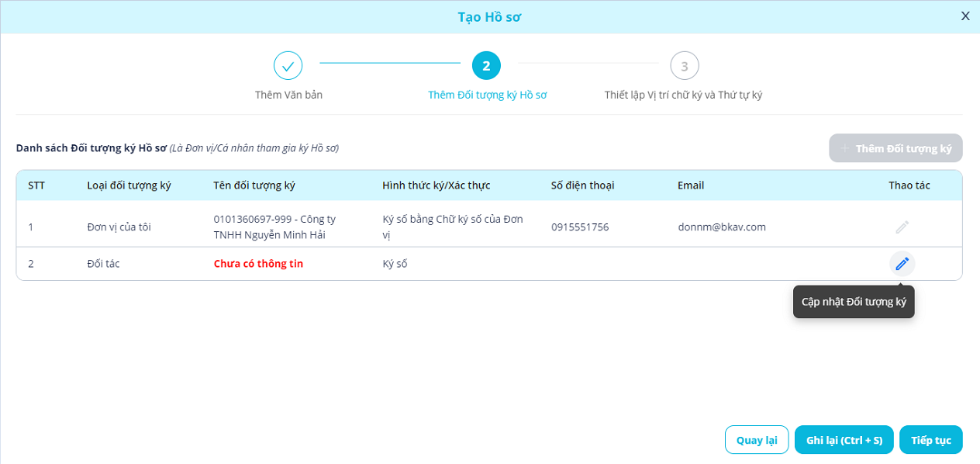Click the plus Thêm Đối tượng ký button
This screenshot has width=980, height=464.
pyautogui.click(x=895, y=148)
